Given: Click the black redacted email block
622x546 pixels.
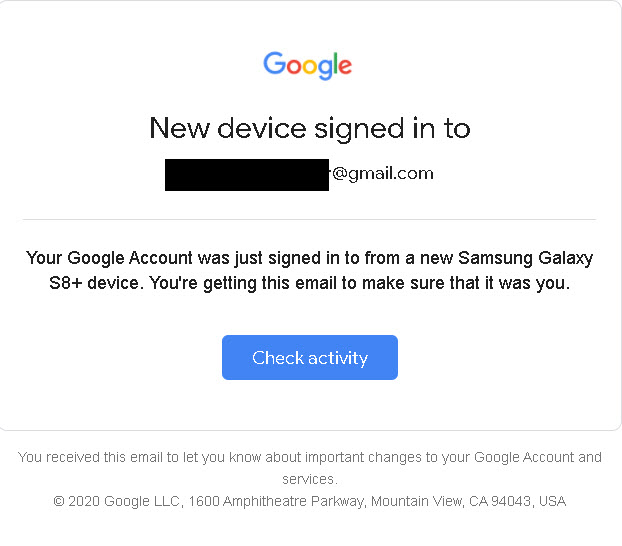Looking at the screenshot, I should click(246, 174).
